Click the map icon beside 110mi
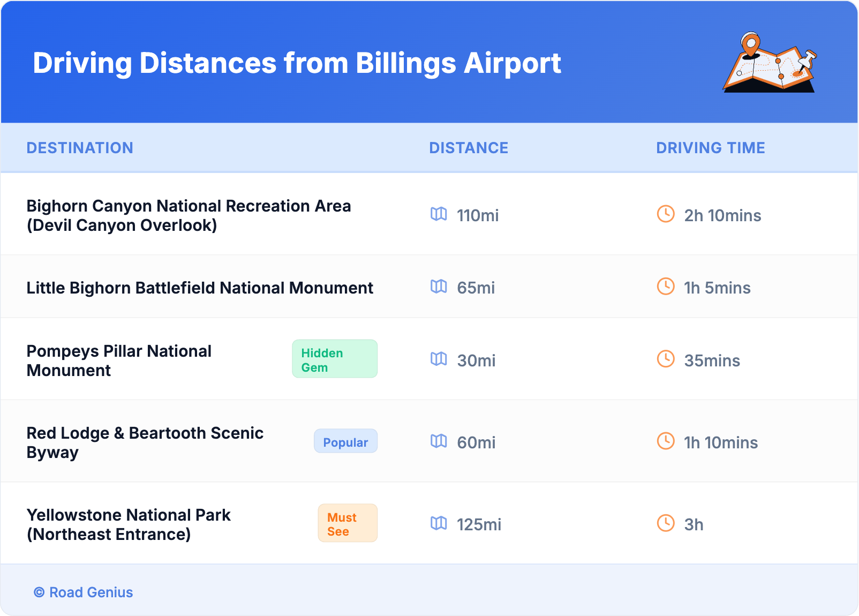The height and width of the screenshot is (616, 859). coord(439,214)
